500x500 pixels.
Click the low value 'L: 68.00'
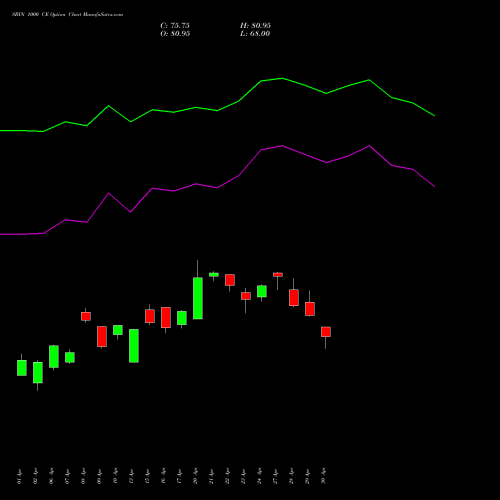click(x=255, y=34)
